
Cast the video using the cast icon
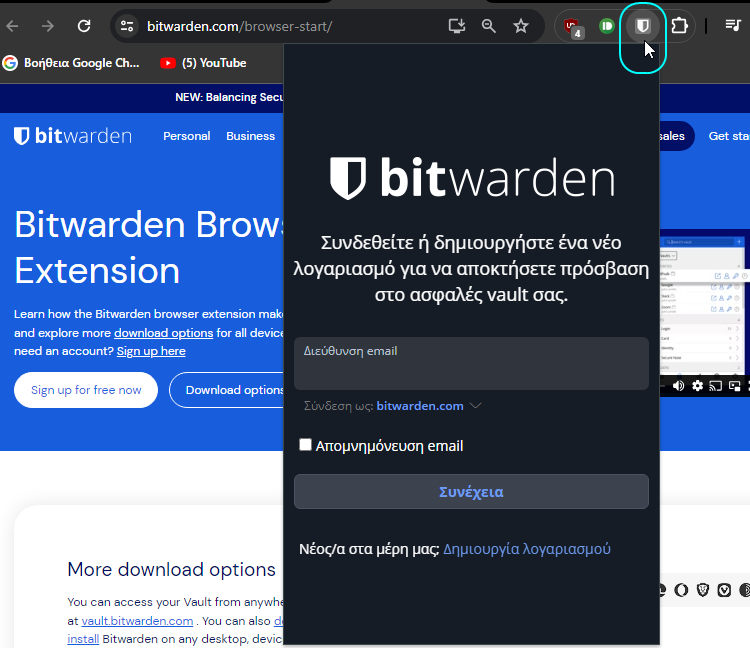tap(716, 386)
